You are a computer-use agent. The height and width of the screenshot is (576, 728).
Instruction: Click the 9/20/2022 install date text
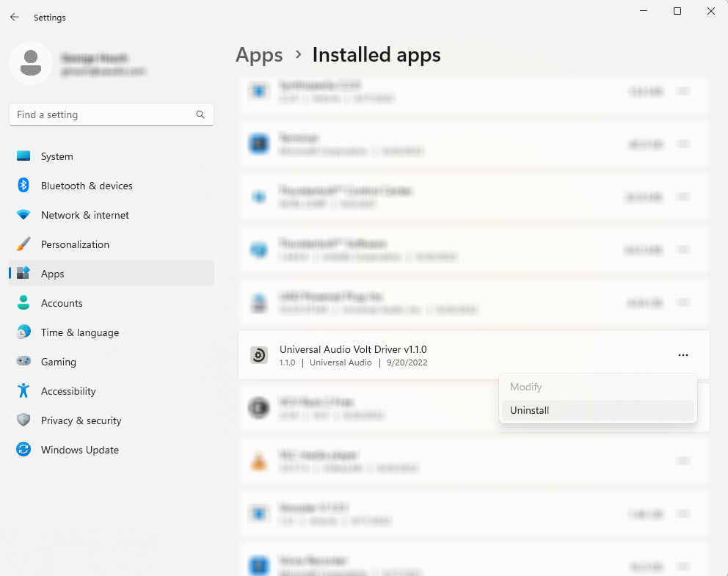407,362
